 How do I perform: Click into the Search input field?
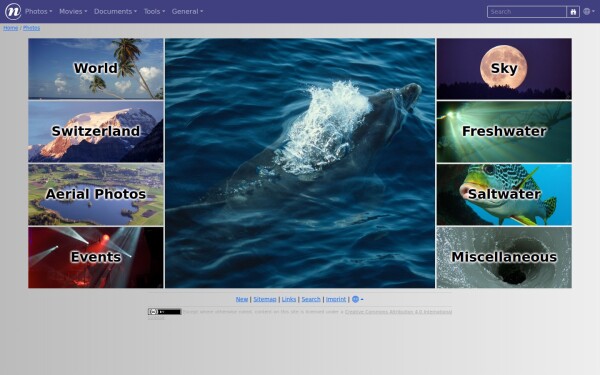pos(527,12)
